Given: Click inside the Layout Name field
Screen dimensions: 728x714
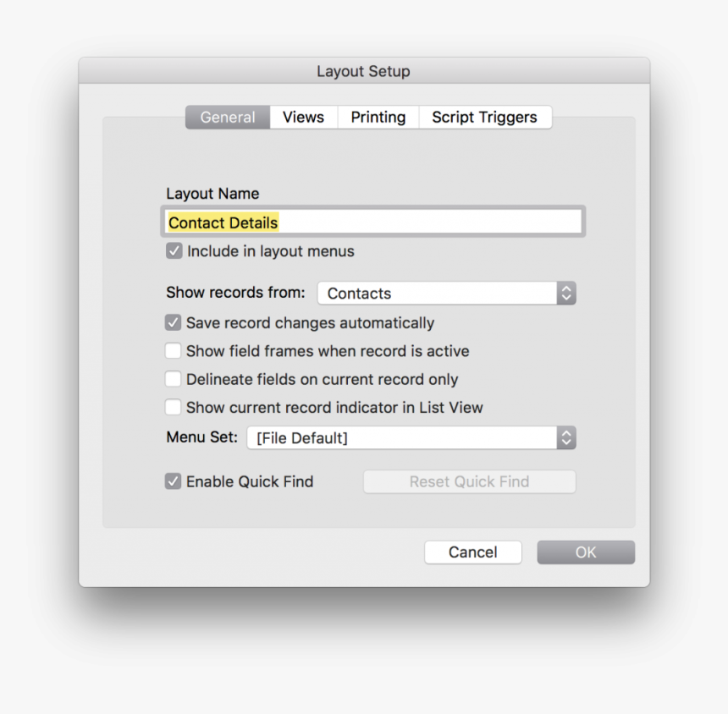Looking at the screenshot, I should 372,222.
